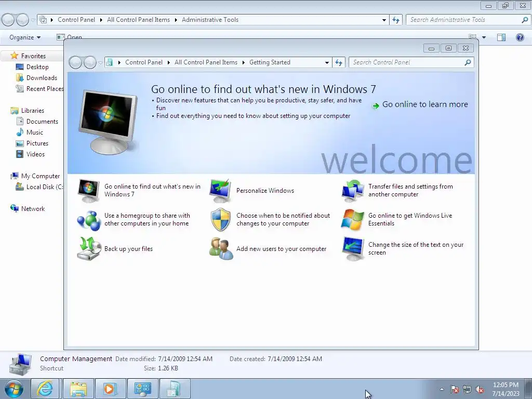Click the clock showing 12:05 PM
The height and width of the screenshot is (399, 532).
point(506,385)
